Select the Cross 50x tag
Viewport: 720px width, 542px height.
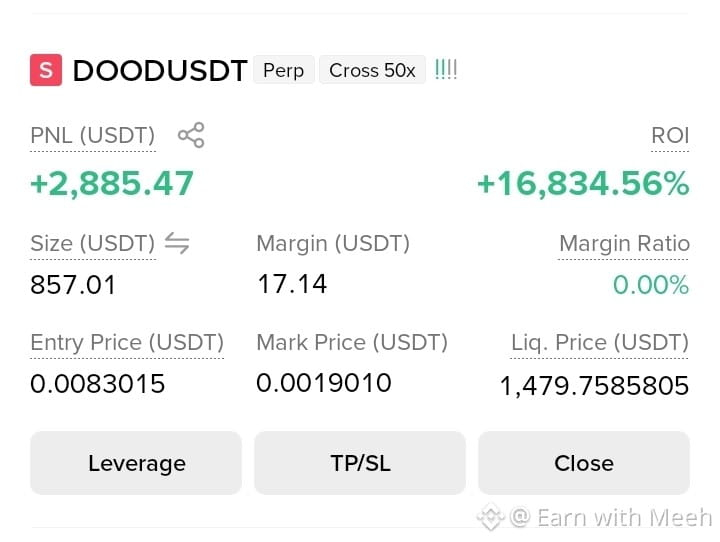[x=372, y=70]
